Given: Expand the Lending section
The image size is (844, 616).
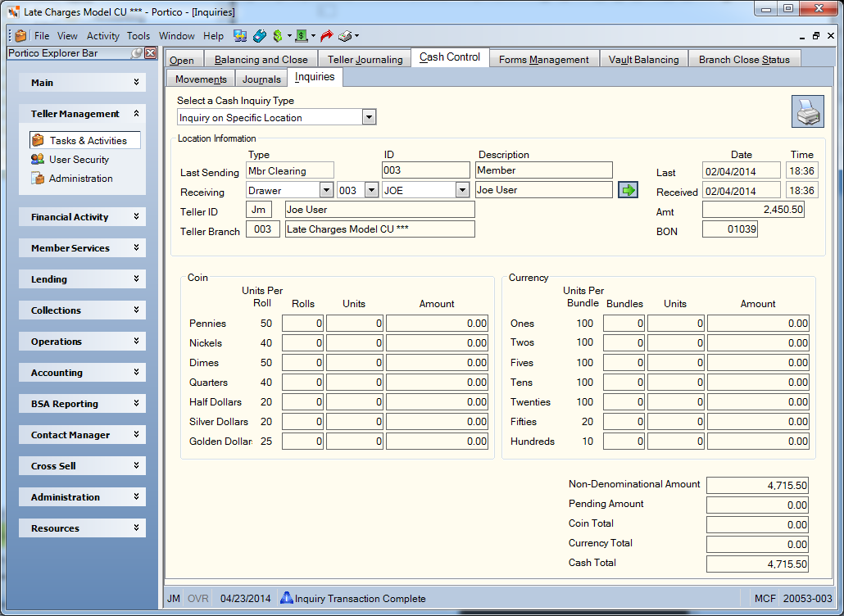Looking at the screenshot, I should [x=83, y=279].
